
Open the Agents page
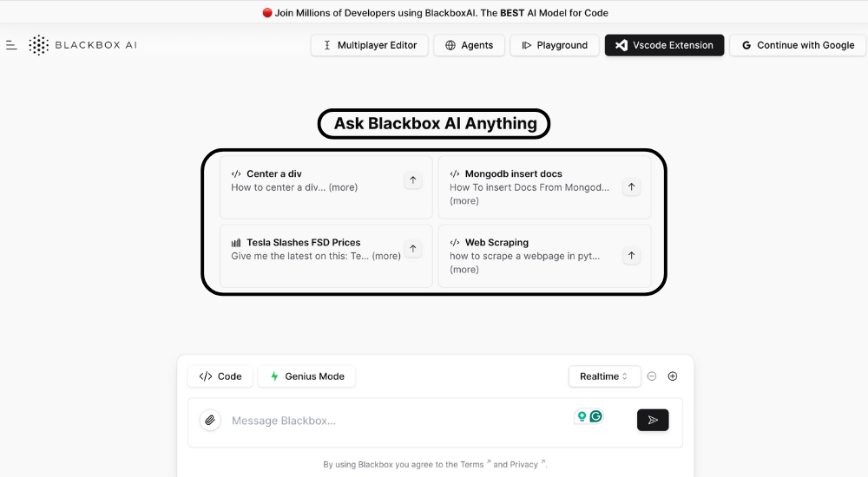point(469,45)
